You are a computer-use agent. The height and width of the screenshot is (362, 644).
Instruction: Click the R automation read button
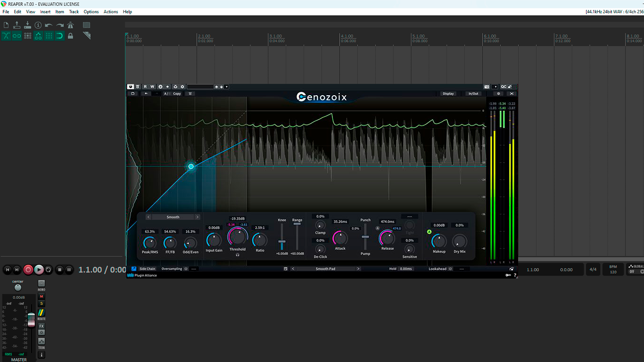tap(145, 87)
